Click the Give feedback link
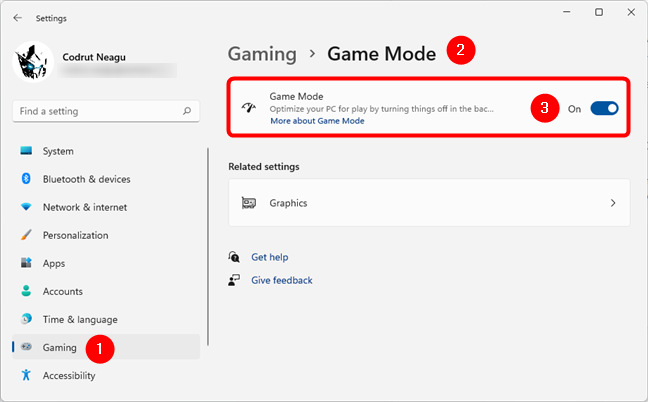 pos(281,280)
